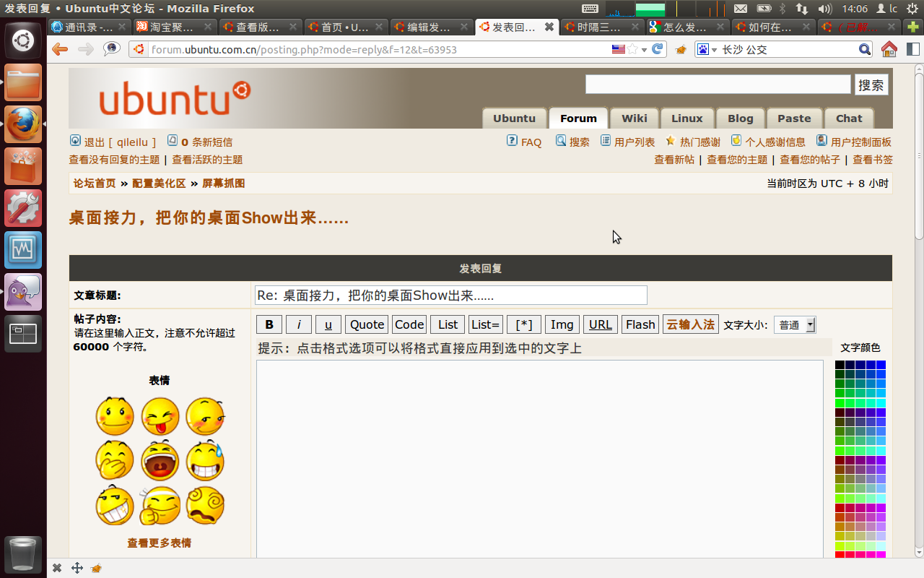The width and height of the screenshot is (924, 578).
Task: Open the network indicator in top panel
Action: 802,9
